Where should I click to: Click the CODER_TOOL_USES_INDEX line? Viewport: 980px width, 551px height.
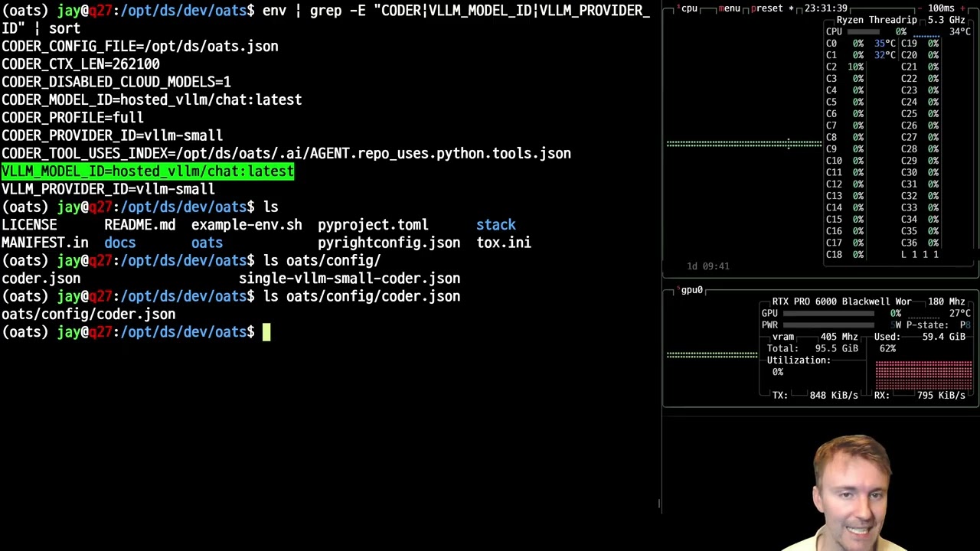(x=286, y=154)
